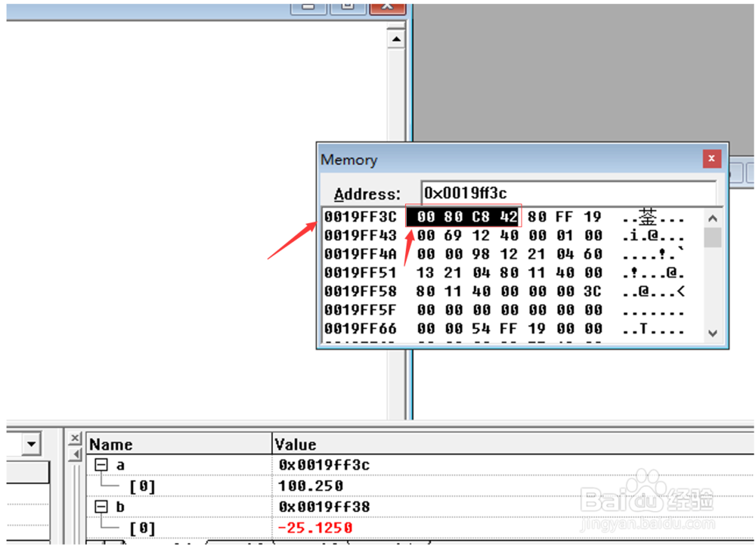756x549 pixels.
Task: Close the Memory window
Action: click(711, 159)
